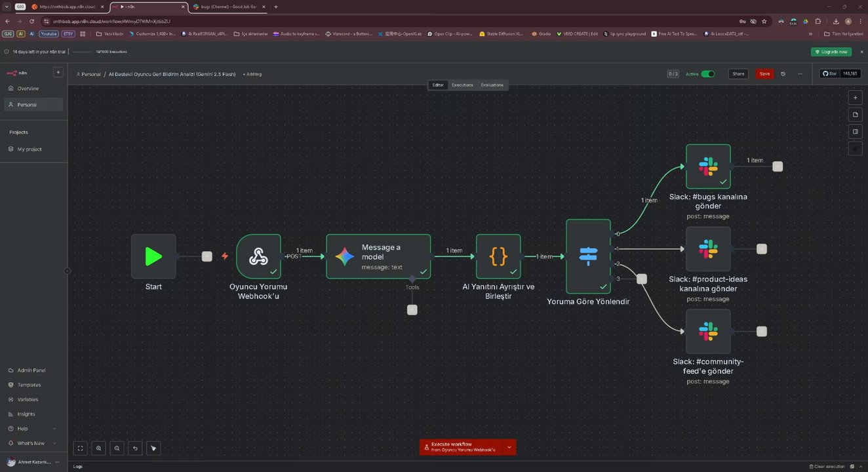Open the Execute workflow trigger dropdown arrow
This screenshot has width=868, height=472.
coord(509,447)
